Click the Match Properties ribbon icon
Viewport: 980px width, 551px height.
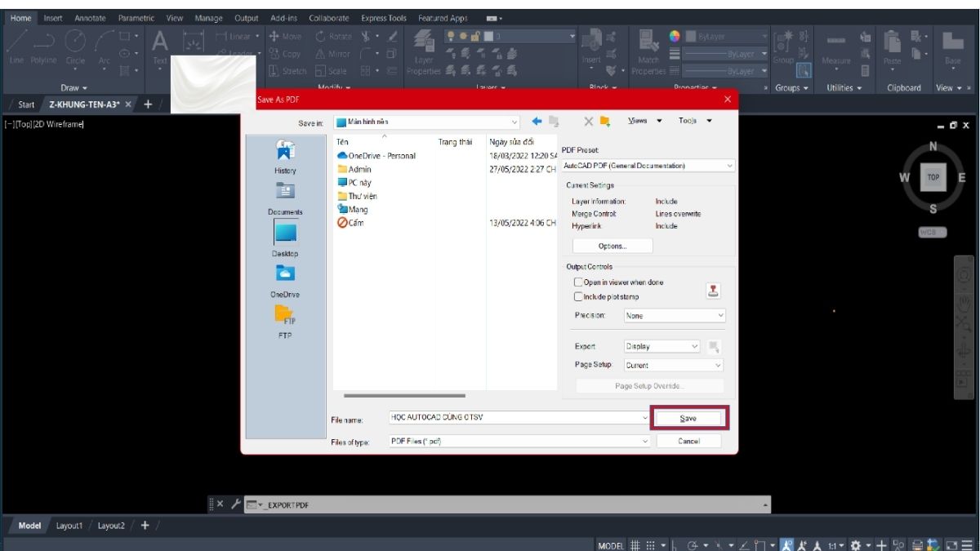click(x=648, y=51)
